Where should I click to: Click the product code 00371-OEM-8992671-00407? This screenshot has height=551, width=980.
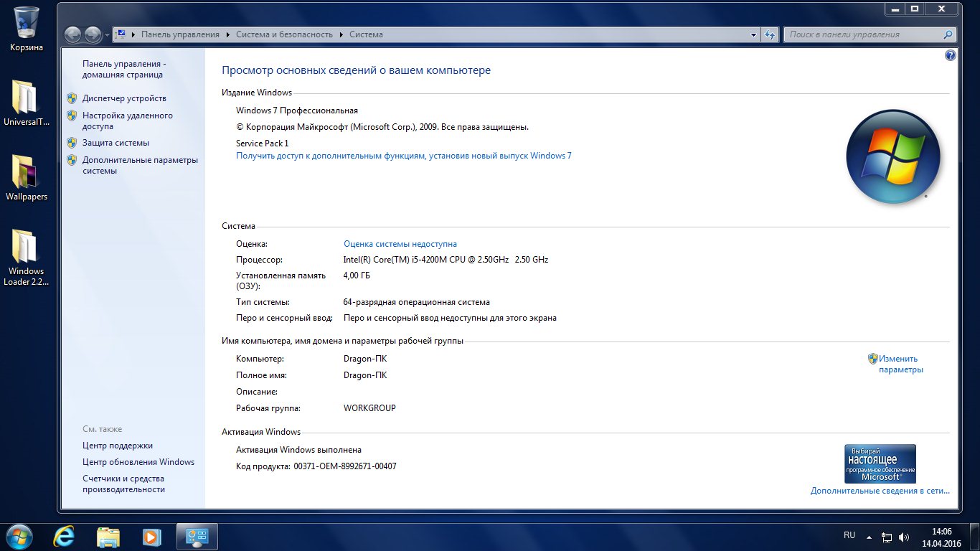345,466
